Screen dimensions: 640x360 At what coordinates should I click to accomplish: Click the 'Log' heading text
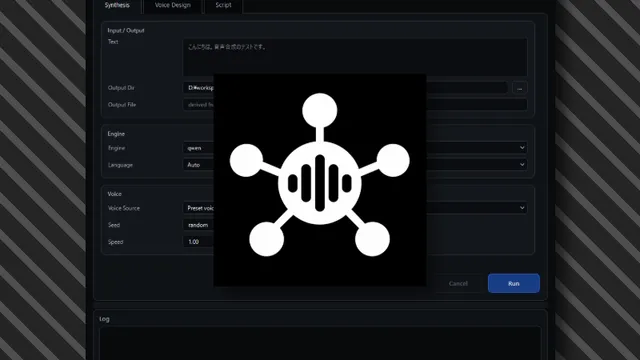coord(104,319)
